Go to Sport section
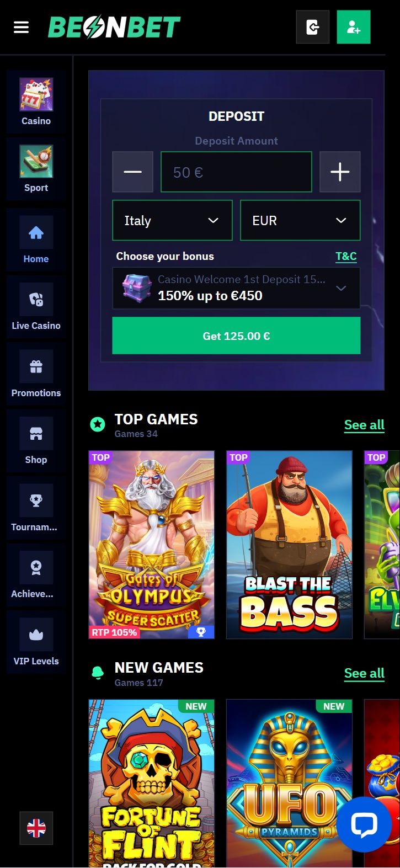Screen dimensions: 400x868 36,169
